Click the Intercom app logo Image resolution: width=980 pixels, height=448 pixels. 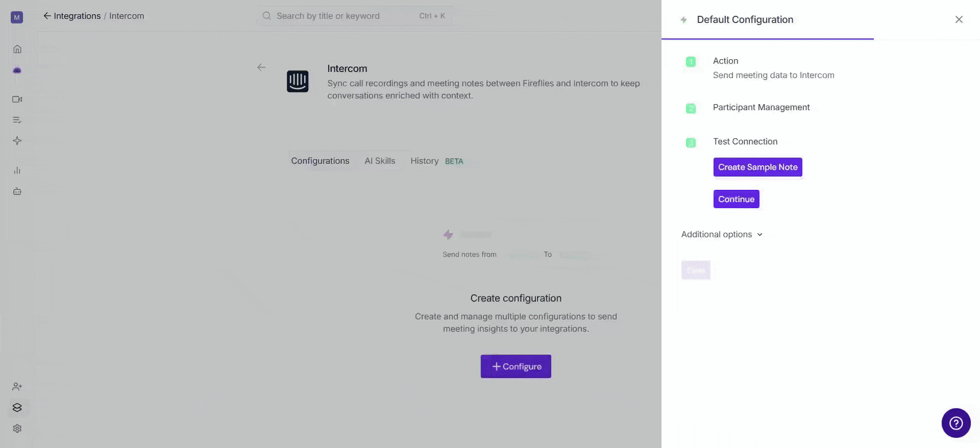pos(298,81)
